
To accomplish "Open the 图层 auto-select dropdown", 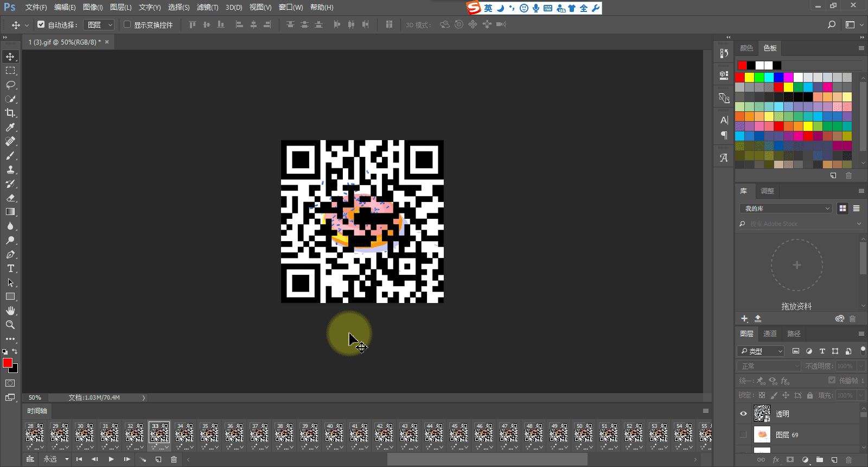I will 100,25.
